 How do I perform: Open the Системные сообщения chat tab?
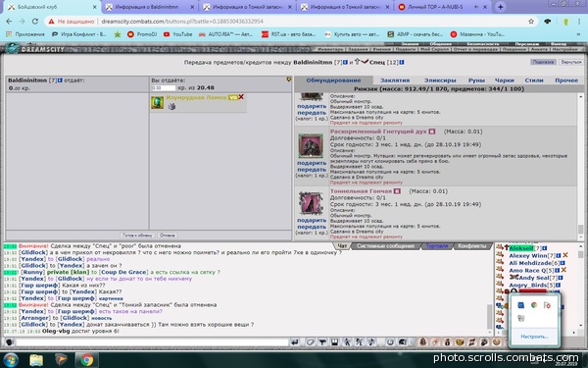[x=385, y=246]
